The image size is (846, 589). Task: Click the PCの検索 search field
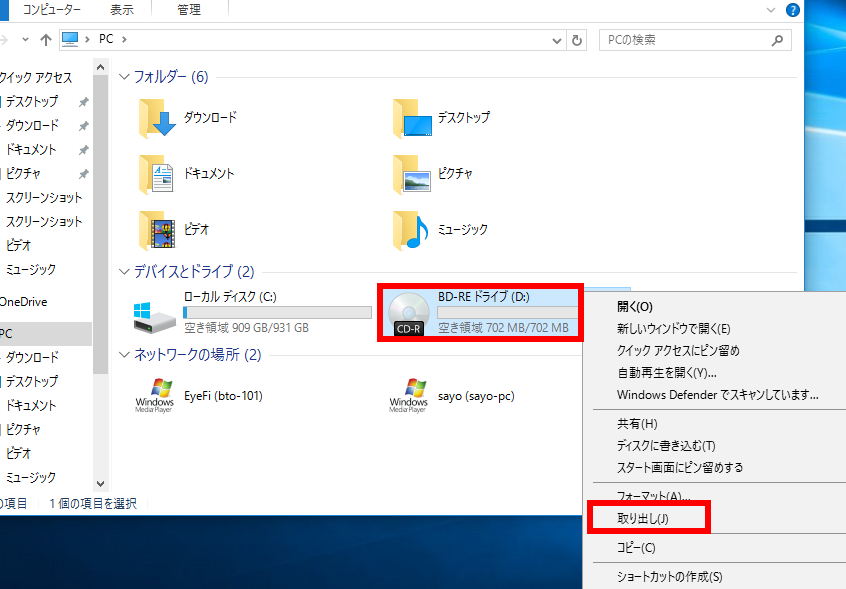pos(685,41)
